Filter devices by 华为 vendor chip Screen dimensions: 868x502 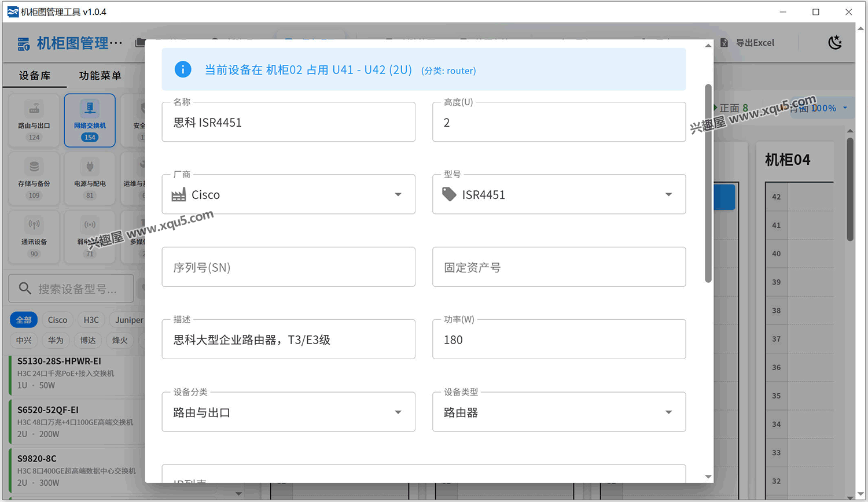click(56, 340)
